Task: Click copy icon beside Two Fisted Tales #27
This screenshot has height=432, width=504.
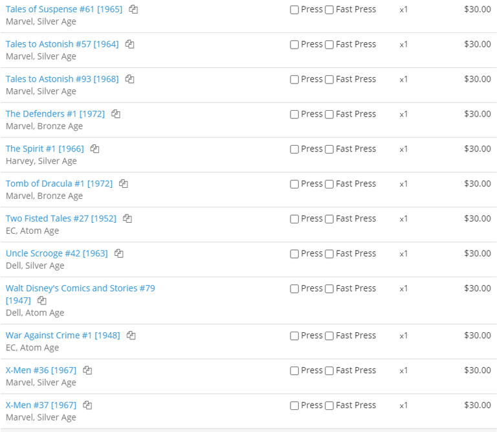Action: coord(127,218)
